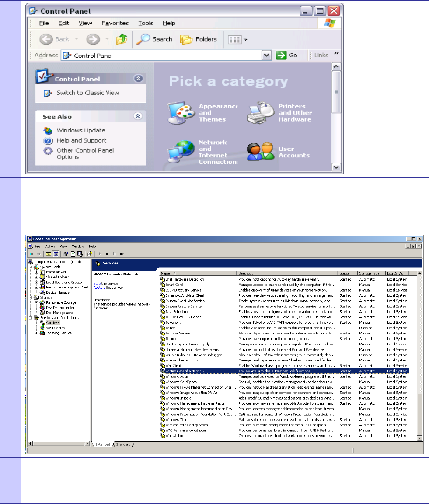Click the Up folder icon in Control Panel
429x504 pixels.
(122, 39)
